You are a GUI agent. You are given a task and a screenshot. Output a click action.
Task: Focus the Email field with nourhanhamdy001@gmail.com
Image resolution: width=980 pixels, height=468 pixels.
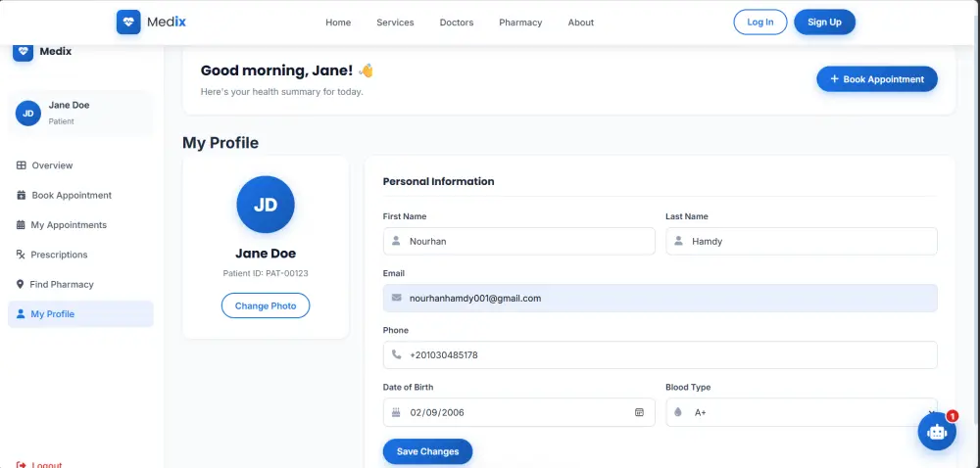click(x=660, y=298)
